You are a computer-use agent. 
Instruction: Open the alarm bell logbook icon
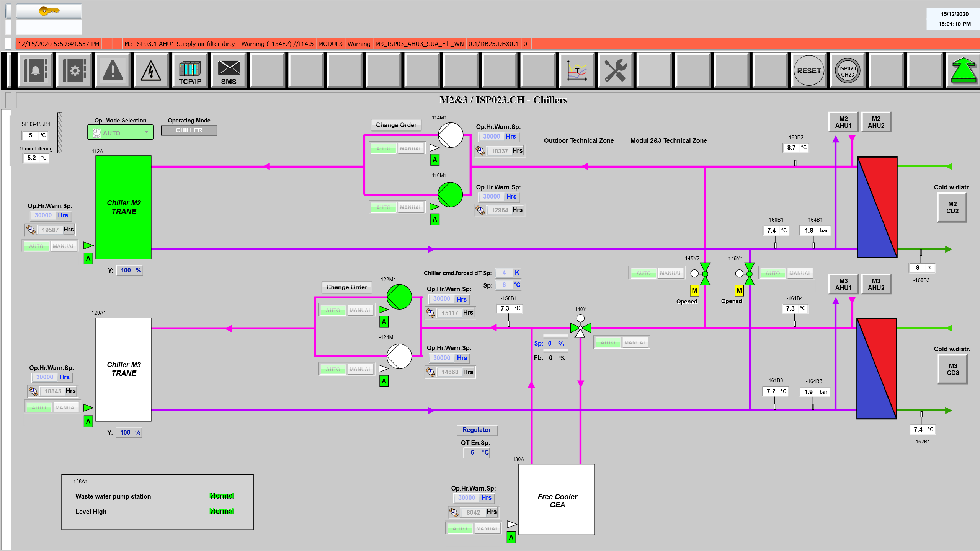click(36, 71)
